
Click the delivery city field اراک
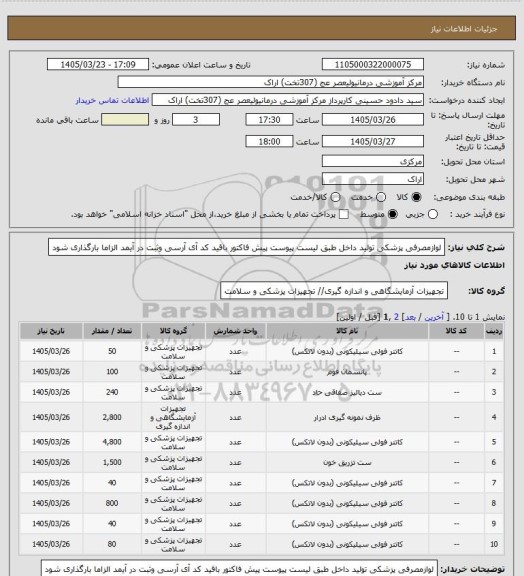pos(373,179)
